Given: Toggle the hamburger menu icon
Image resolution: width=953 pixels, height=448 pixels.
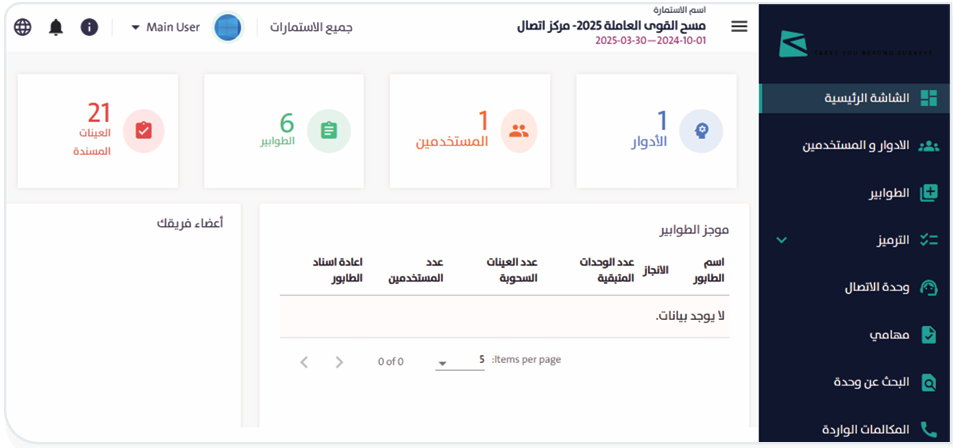Looking at the screenshot, I should [739, 27].
